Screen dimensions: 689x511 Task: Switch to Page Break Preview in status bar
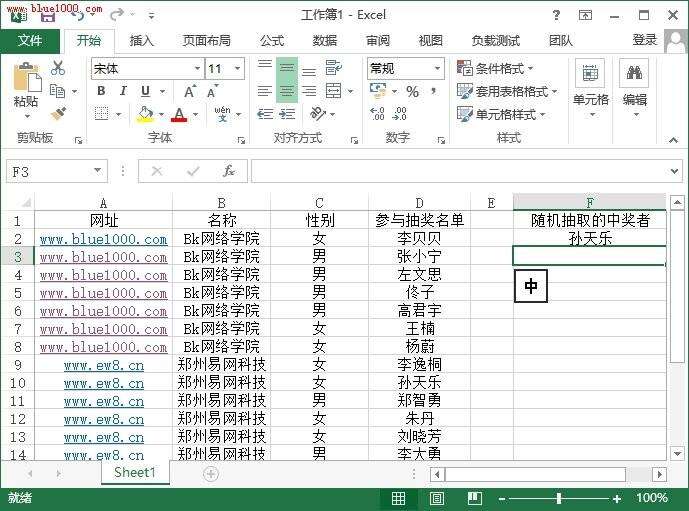(475, 498)
